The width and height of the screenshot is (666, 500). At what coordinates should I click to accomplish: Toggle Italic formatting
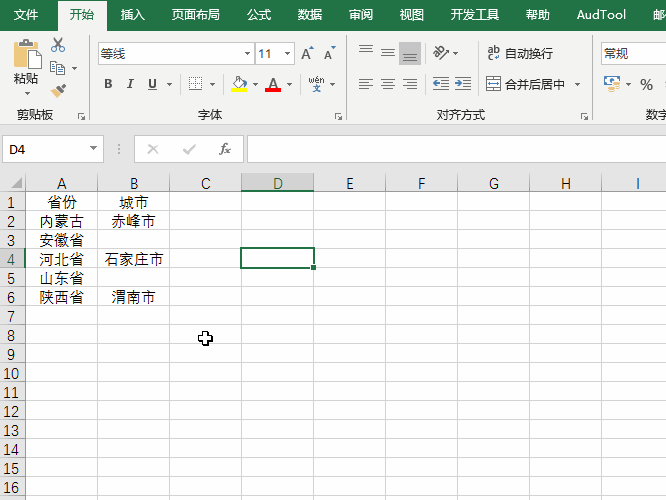tap(130, 84)
